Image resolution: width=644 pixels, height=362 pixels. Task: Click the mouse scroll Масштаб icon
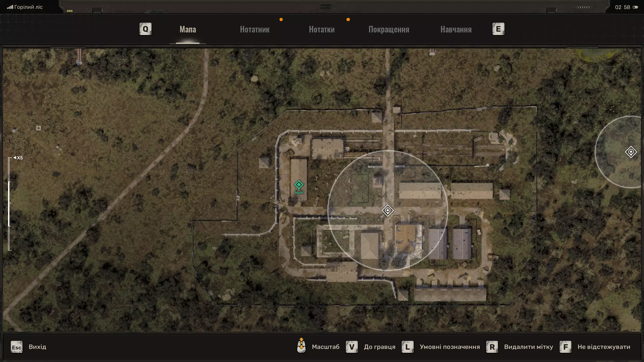[x=301, y=346]
